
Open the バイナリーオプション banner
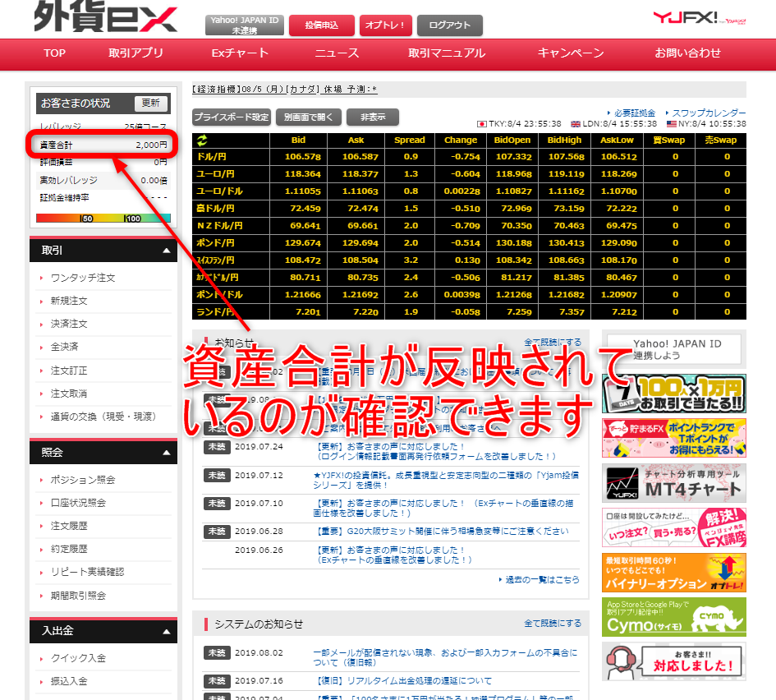[673, 572]
